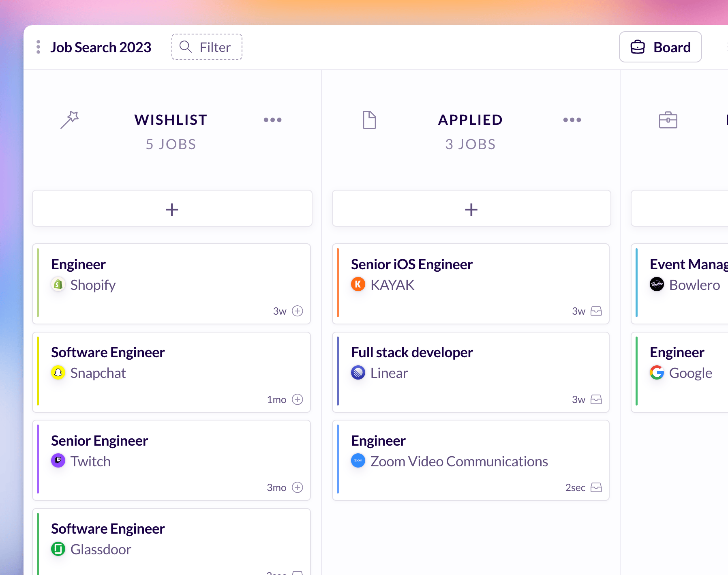Screen dimensions: 728x575
Task: Click the plus circle on Shopify card
Action: [x=298, y=311]
